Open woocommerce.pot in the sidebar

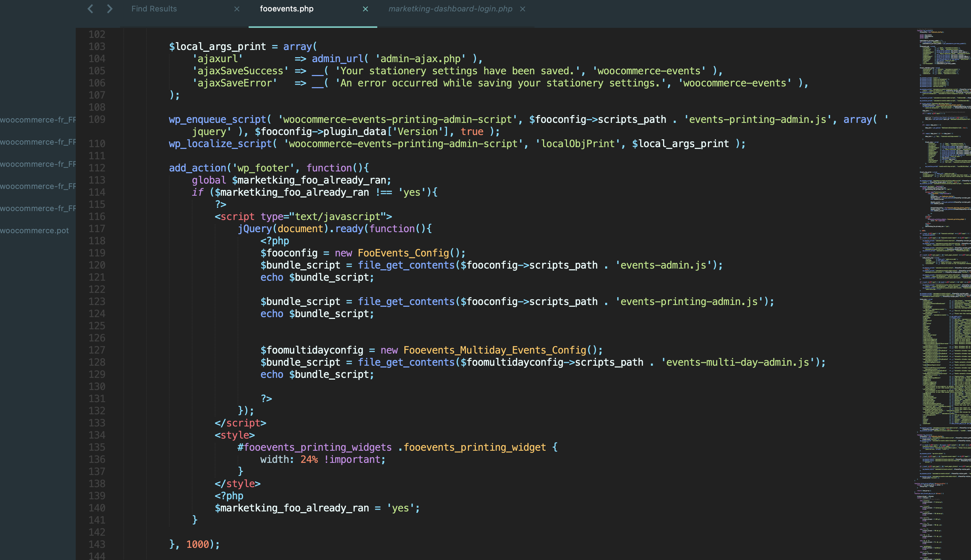34,230
